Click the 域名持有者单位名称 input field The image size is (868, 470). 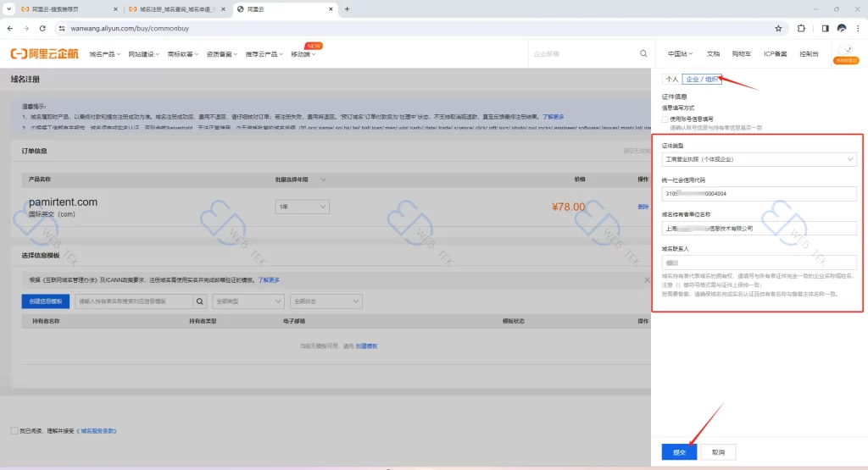pos(759,229)
